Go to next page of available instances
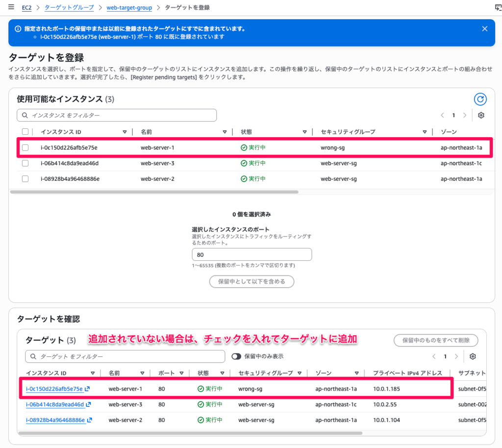This screenshot has width=502, height=448. pos(465,115)
